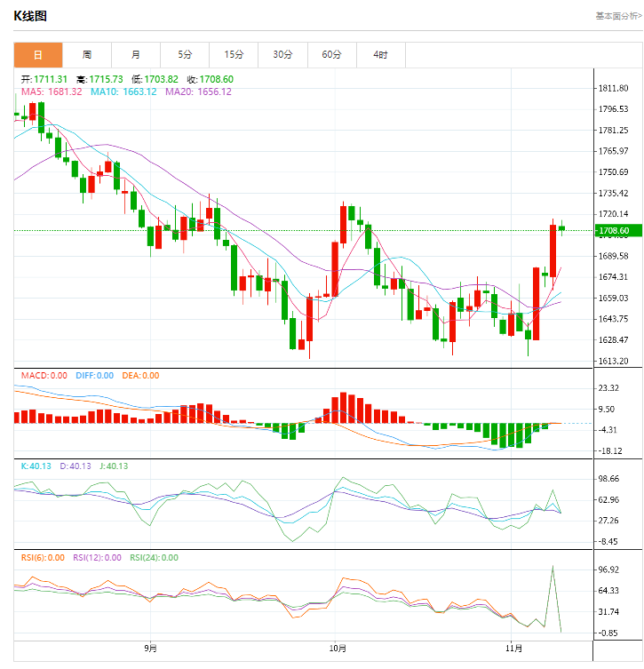The width and height of the screenshot is (644, 669).
Task: Click the 高:1715.73 high price value
Action: pos(99,79)
